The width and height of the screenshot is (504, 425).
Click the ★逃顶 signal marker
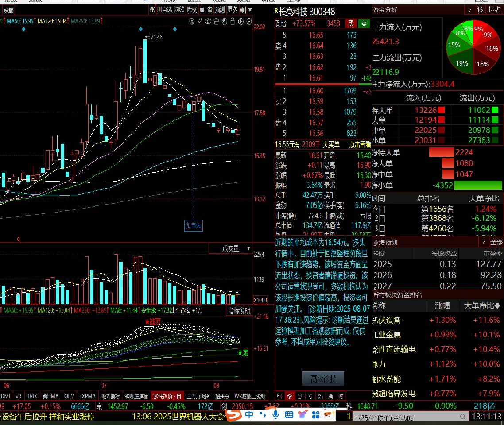tap(153, 321)
